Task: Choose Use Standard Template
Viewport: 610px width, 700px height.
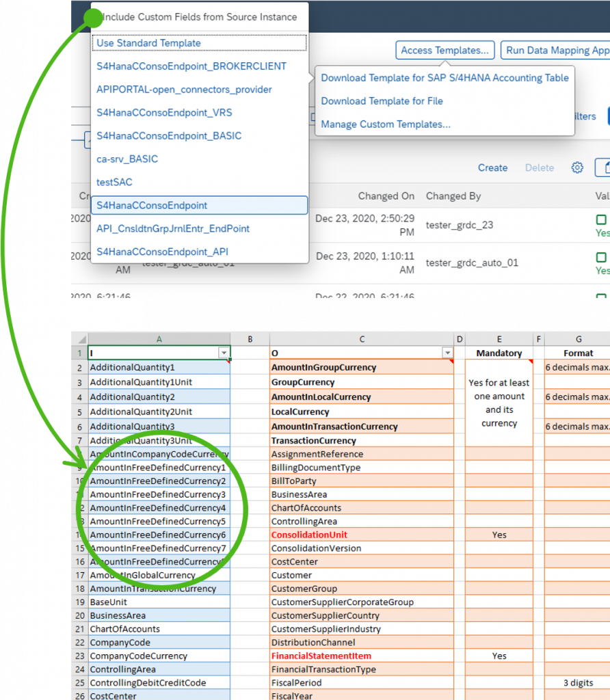Action: (x=199, y=43)
